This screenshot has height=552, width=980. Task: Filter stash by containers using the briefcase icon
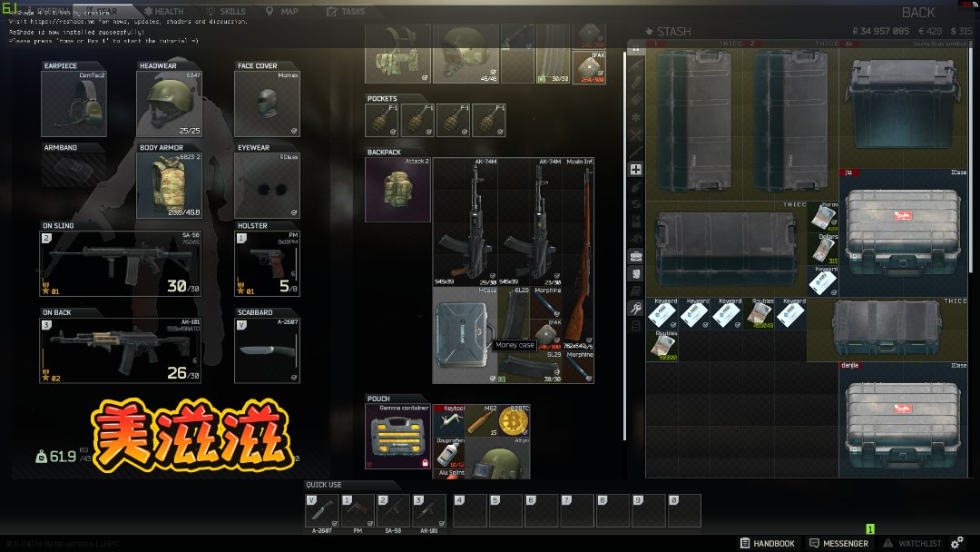click(x=635, y=256)
